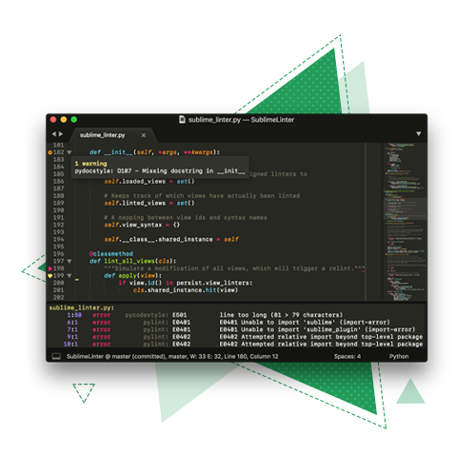Click the yellow heart marker on line 199
Screen dimensions: 476x476
coord(50,276)
